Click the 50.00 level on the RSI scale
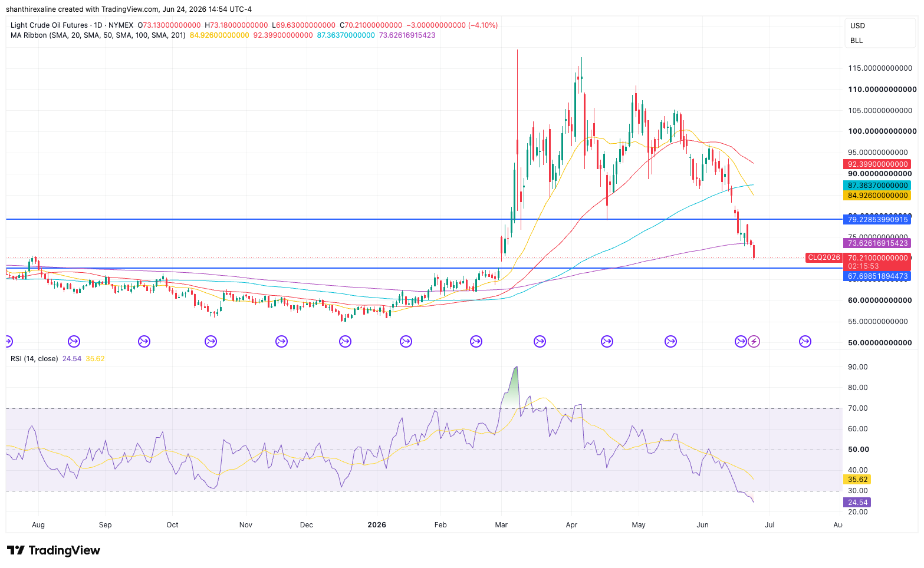 coord(858,450)
